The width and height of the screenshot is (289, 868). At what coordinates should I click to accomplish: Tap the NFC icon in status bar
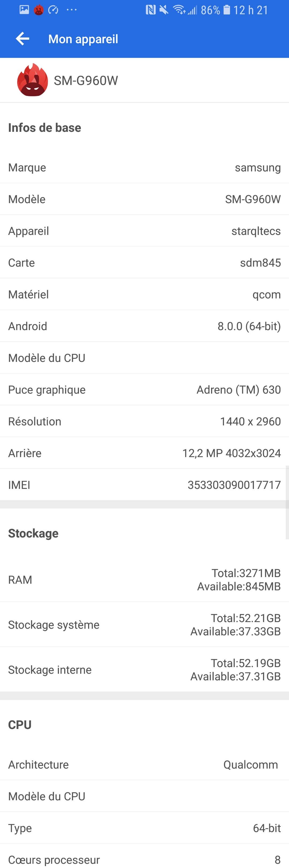(150, 10)
